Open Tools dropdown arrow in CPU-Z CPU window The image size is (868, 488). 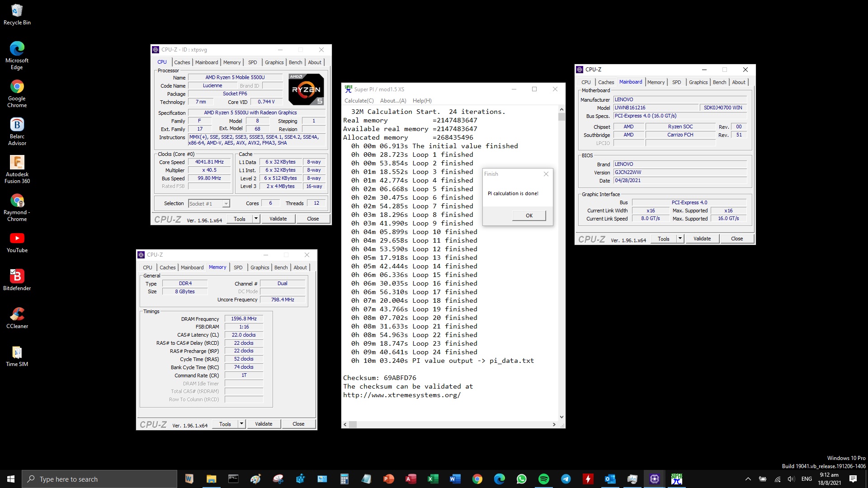[x=256, y=219]
